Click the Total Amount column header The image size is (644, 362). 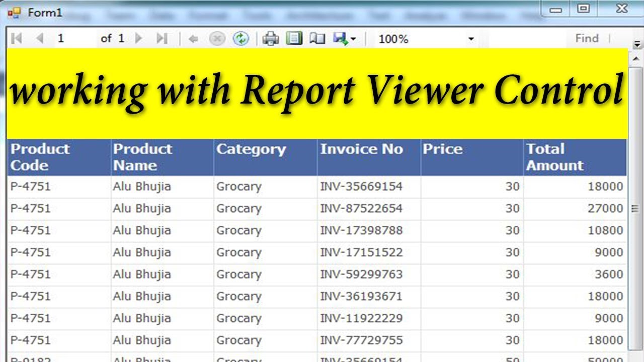coord(575,157)
